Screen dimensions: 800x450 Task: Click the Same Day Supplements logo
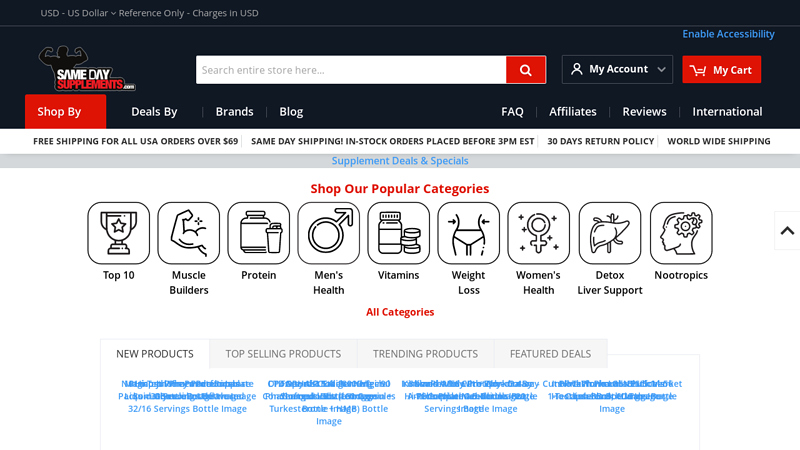(87, 68)
